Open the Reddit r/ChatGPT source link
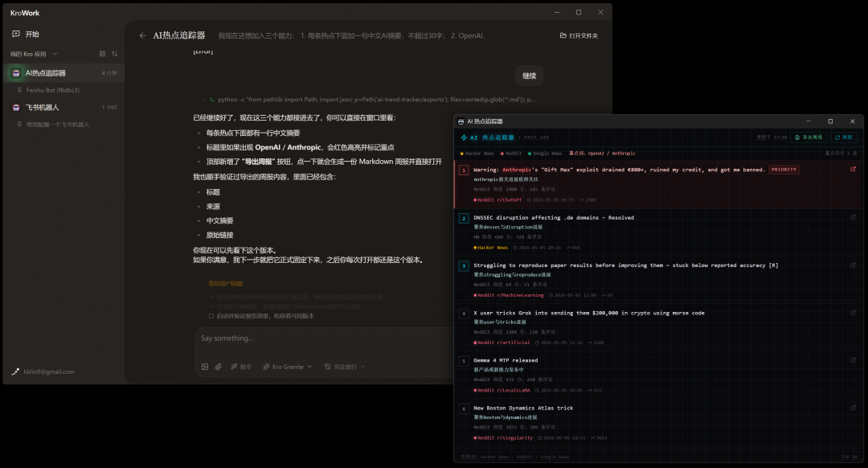 click(x=497, y=200)
